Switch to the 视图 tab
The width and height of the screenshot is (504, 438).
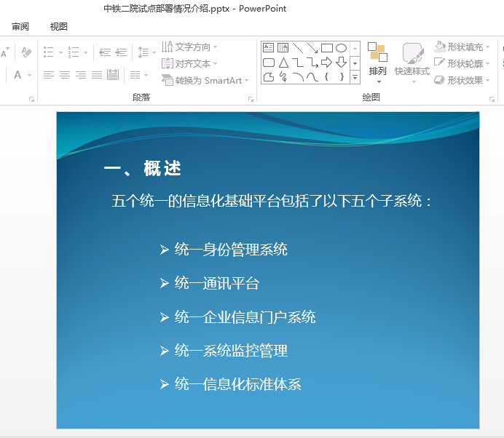58,26
